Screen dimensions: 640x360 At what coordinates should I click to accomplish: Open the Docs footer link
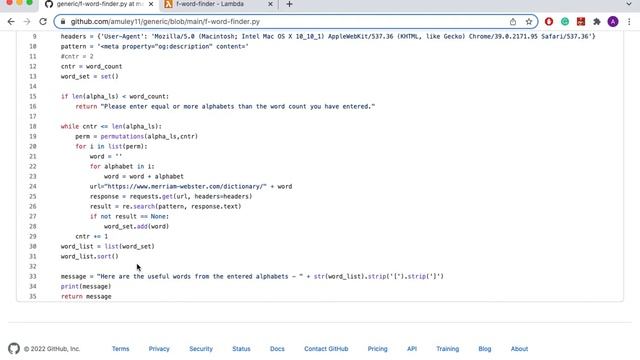click(x=277, y=349)
